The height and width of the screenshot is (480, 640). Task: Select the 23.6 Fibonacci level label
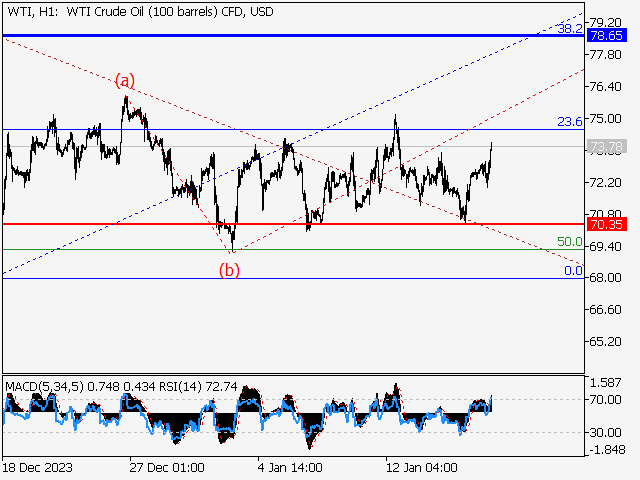[x=570, y=121]
